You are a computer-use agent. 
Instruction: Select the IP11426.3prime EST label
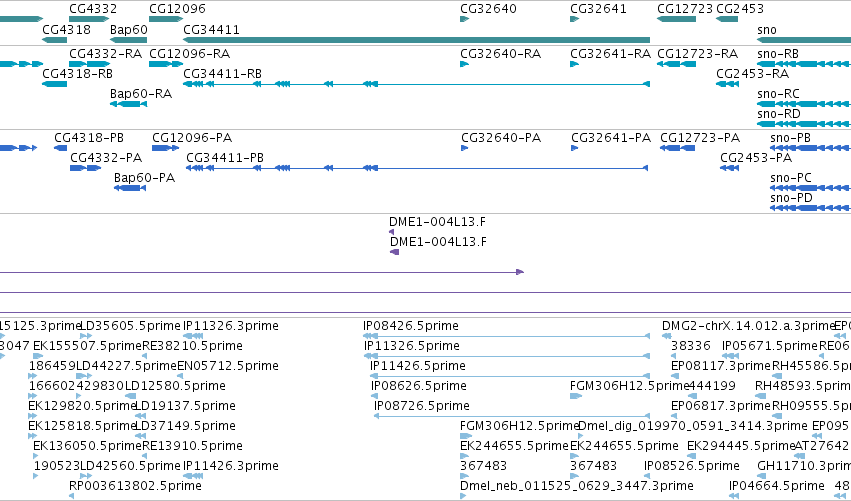click(231, 466)
